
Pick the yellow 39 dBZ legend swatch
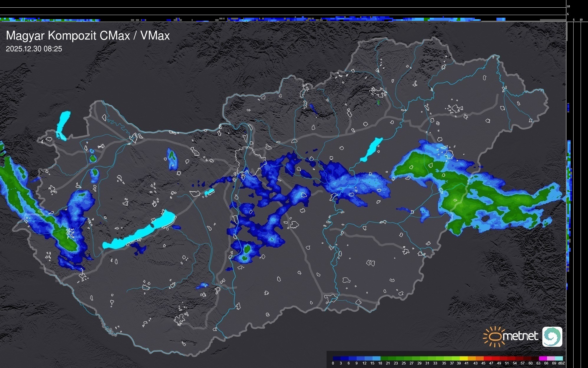click(464, 358)
